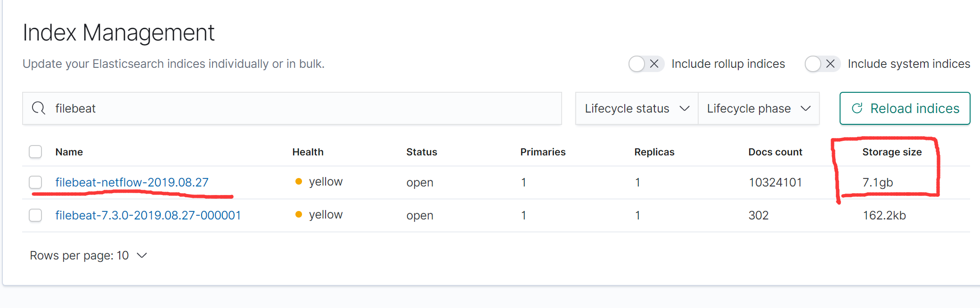
Task: Click the search magnifier icon
Action: 39,108
